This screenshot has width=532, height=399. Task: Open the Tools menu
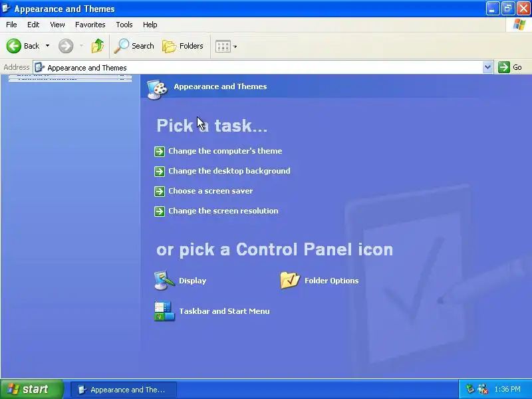point(124,25)
